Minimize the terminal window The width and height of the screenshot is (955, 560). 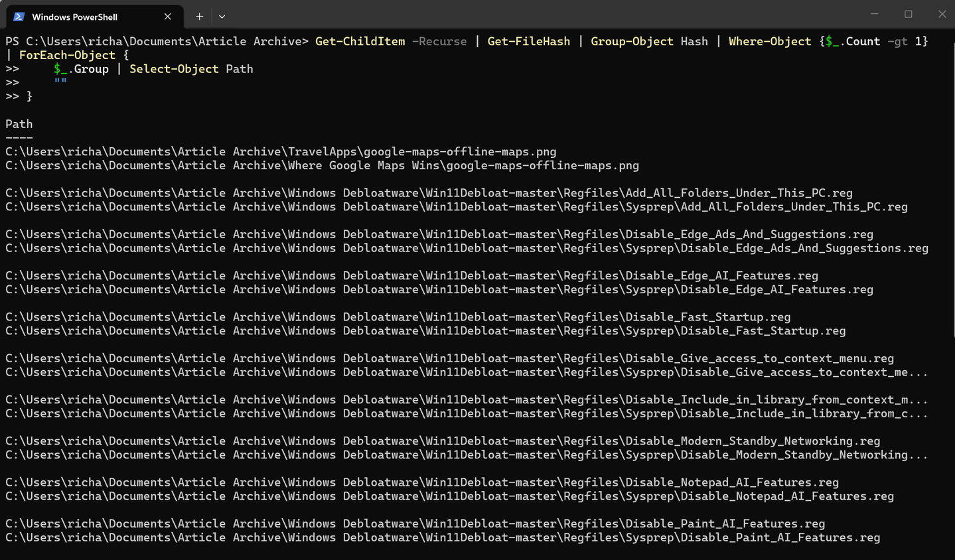[874, 14]
